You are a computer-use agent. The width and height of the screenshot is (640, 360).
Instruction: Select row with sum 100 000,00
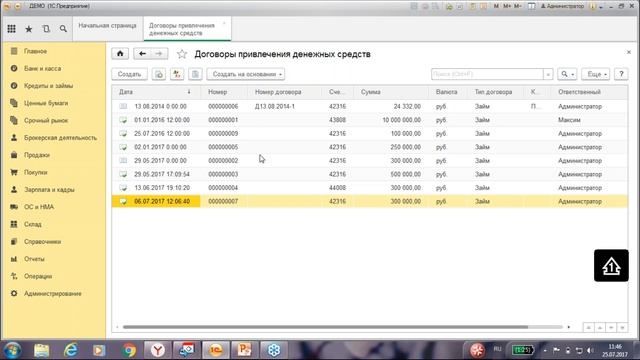tap(370, 133)
